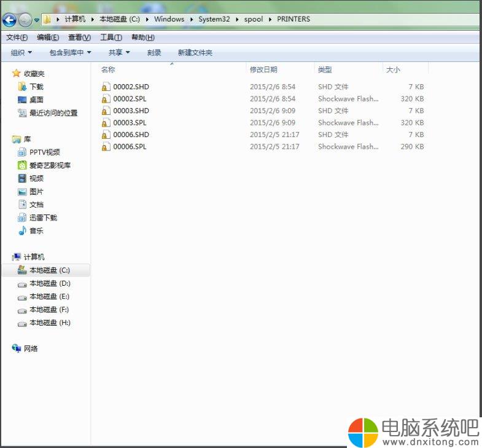Click the 库 libraries icon in sidebar

pyautogui.click(x=17, y=140)
